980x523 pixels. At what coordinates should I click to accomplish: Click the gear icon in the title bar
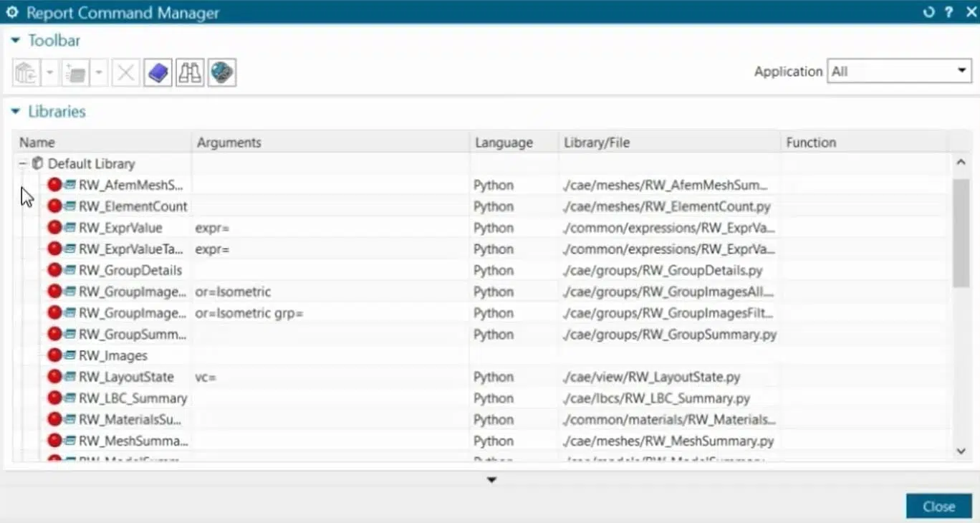point(11,12)
